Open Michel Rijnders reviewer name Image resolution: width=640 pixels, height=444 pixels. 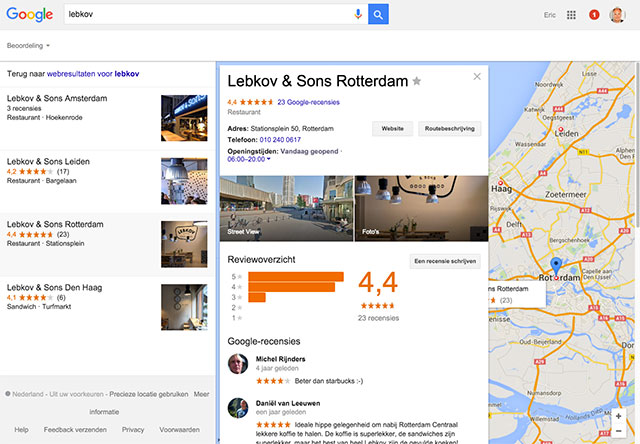[x=280, y=359]
